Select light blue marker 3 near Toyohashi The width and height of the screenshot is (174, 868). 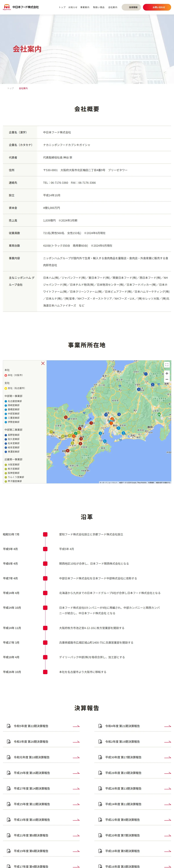coord(123,433)
